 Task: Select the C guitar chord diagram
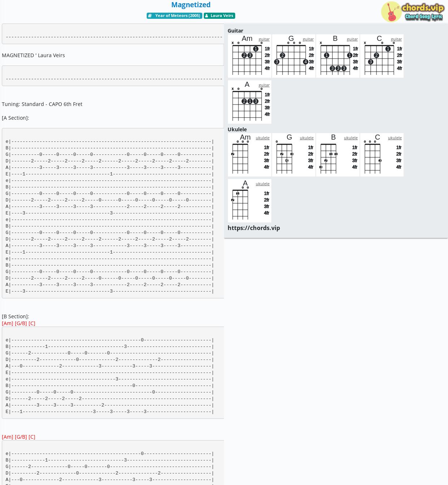point(382,56)
